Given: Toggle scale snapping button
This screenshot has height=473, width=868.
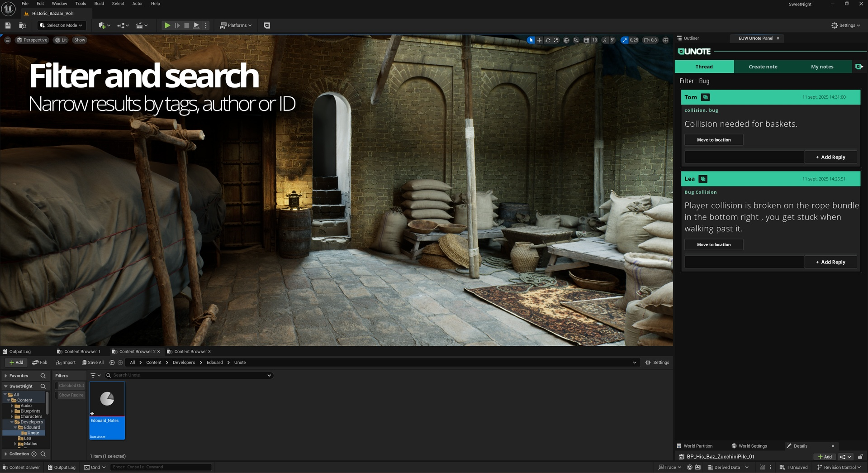Looking at the screenshot, I should tap(625, 40).
